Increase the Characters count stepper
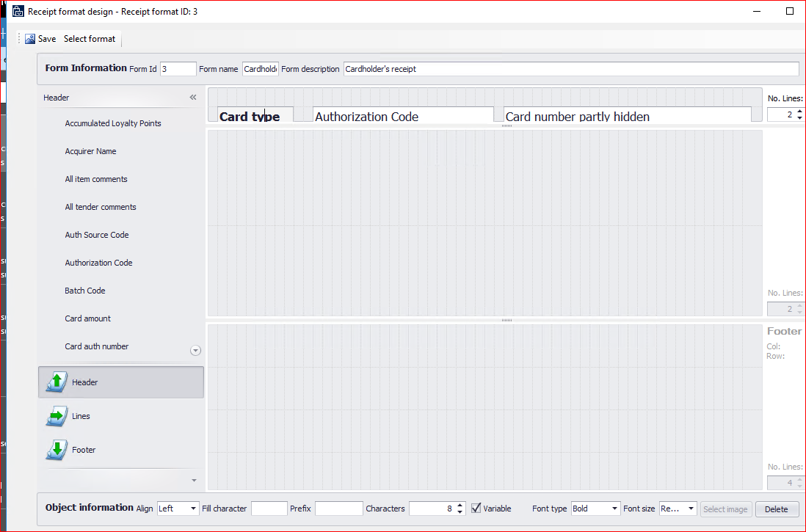This screenshot has height=532, width=806. [460, 505]
